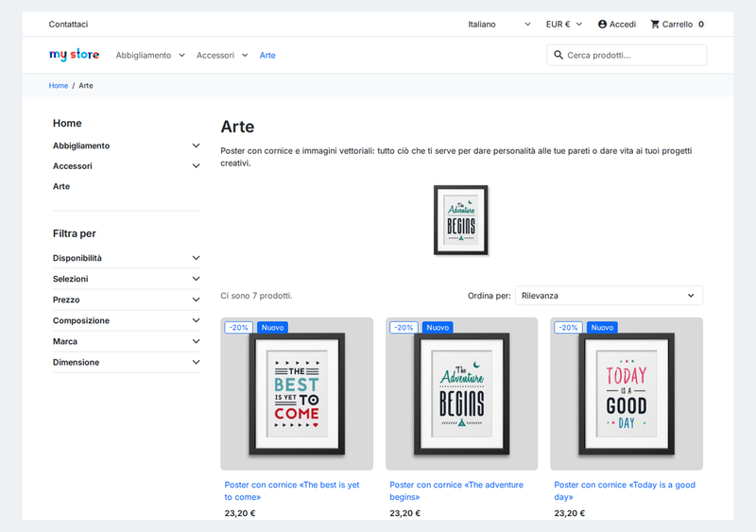This screenshot has width=756, height=532.
Task: Expand the Dimensione filter
Action: click(127, 362)
